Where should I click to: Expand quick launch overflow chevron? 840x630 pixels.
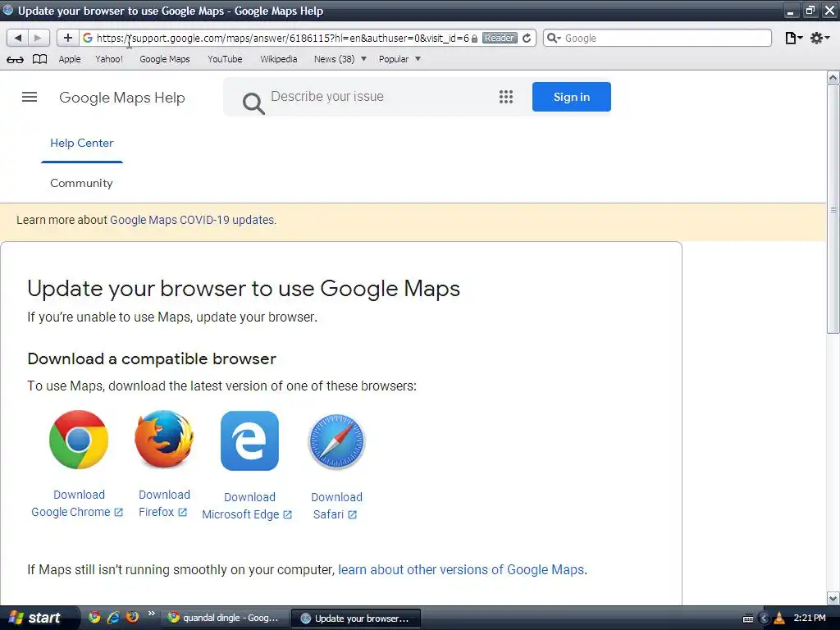151,614
